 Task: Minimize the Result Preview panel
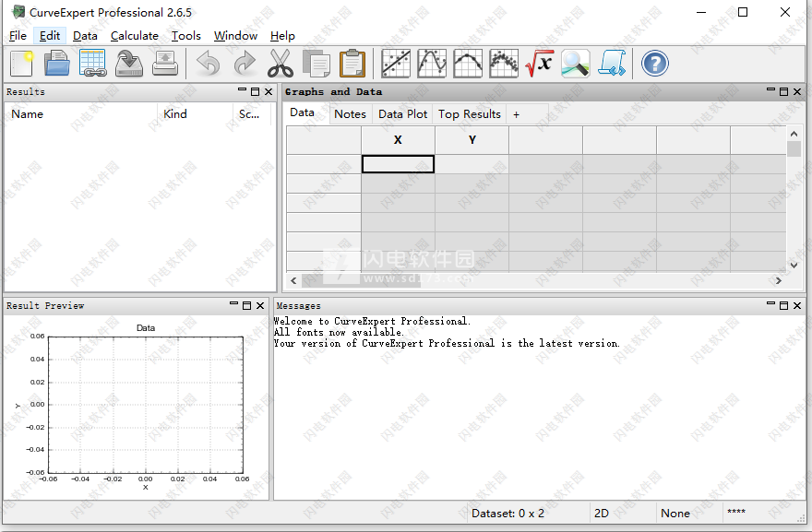(x=233, y=304)
